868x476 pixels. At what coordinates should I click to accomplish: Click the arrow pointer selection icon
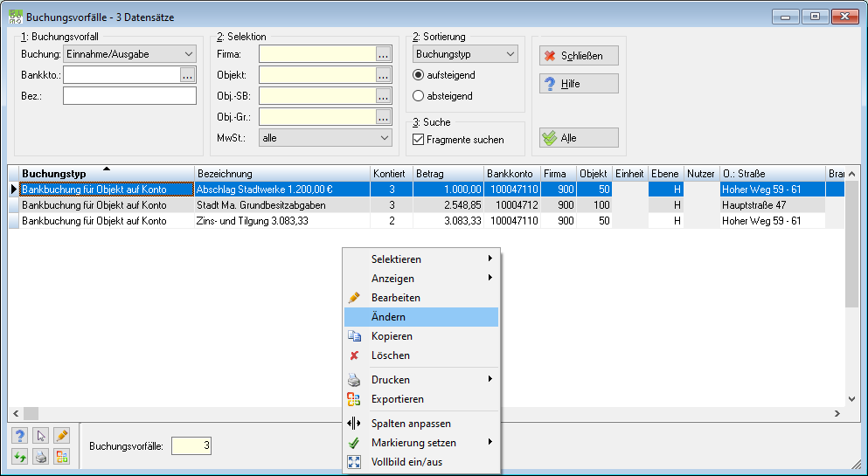click(x=40, y=436)
